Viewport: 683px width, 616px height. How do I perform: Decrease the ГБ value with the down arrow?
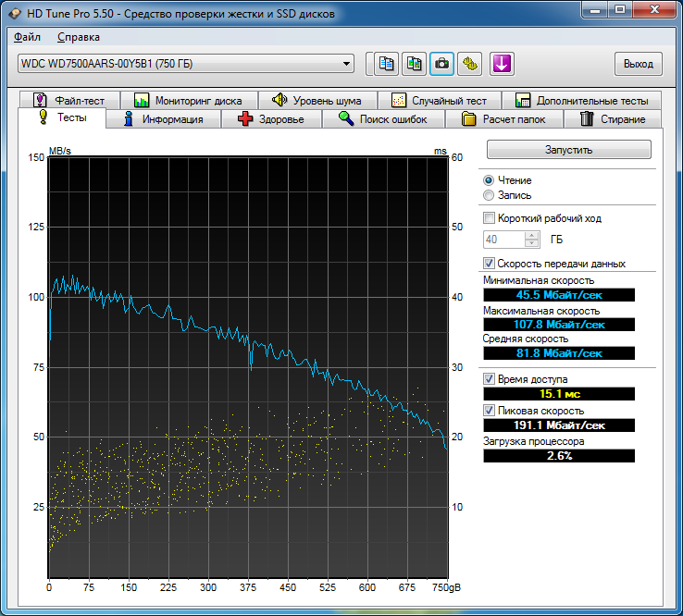pos(531,243)
